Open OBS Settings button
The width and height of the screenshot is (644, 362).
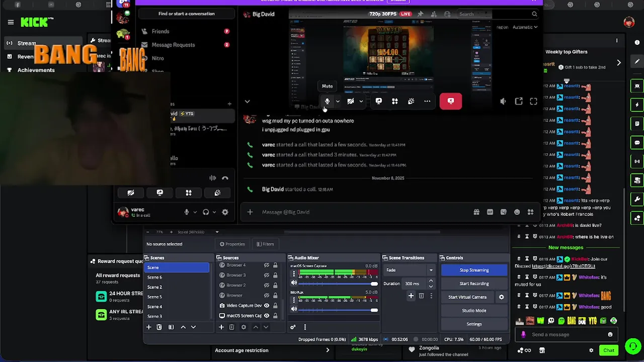point(474,324)
